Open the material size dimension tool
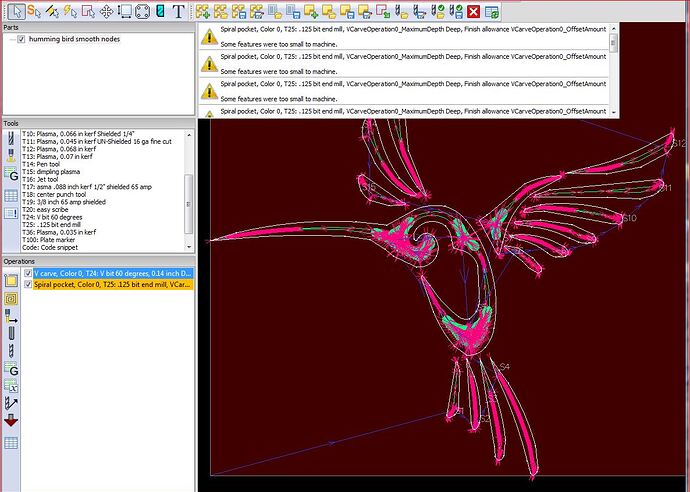The width and height of the screenshot is (690, 492). (125, 11)
